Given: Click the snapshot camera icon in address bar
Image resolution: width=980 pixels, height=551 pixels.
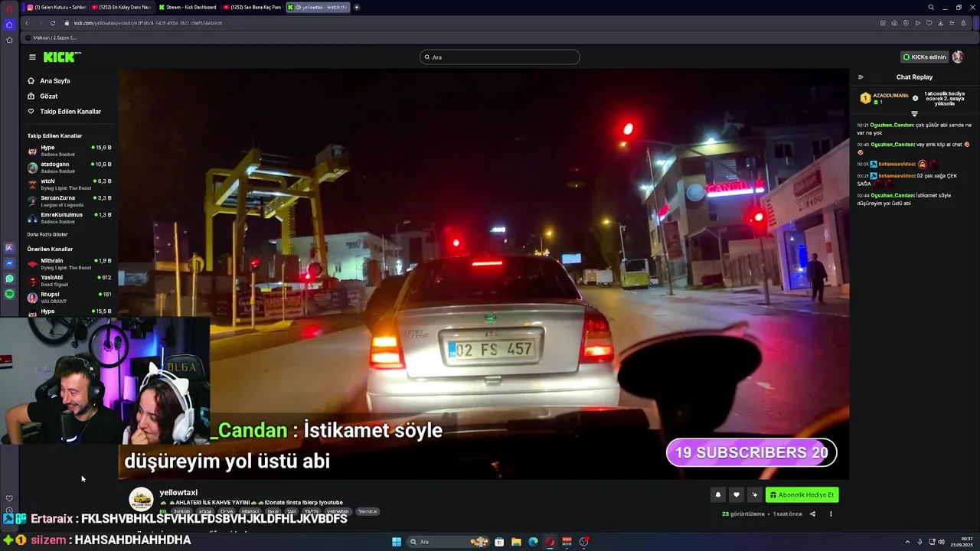Looking at the screenshot, I should point(893,23).
